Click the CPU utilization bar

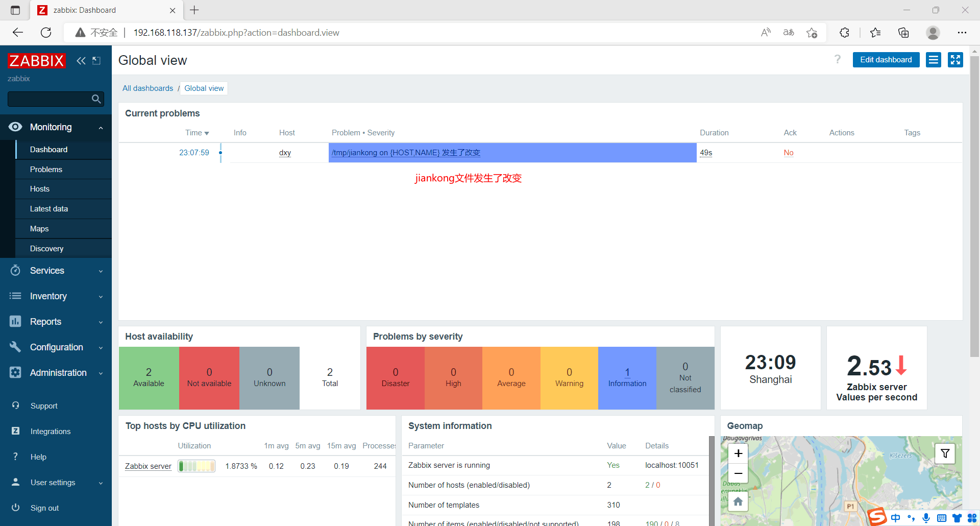click(x=197, y=466)
